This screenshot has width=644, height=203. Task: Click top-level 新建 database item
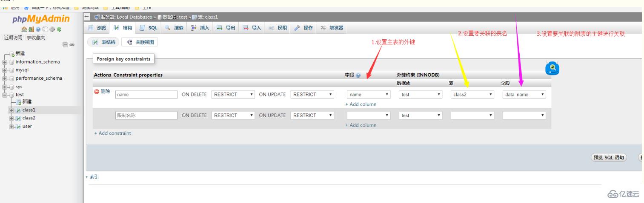tap(20, 53)
